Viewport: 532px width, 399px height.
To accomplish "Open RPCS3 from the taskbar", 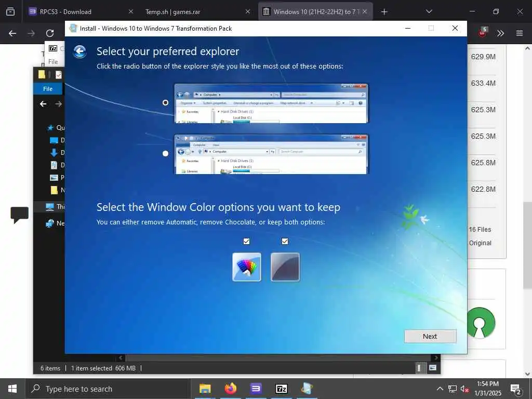I will click(x=256, y=389).
